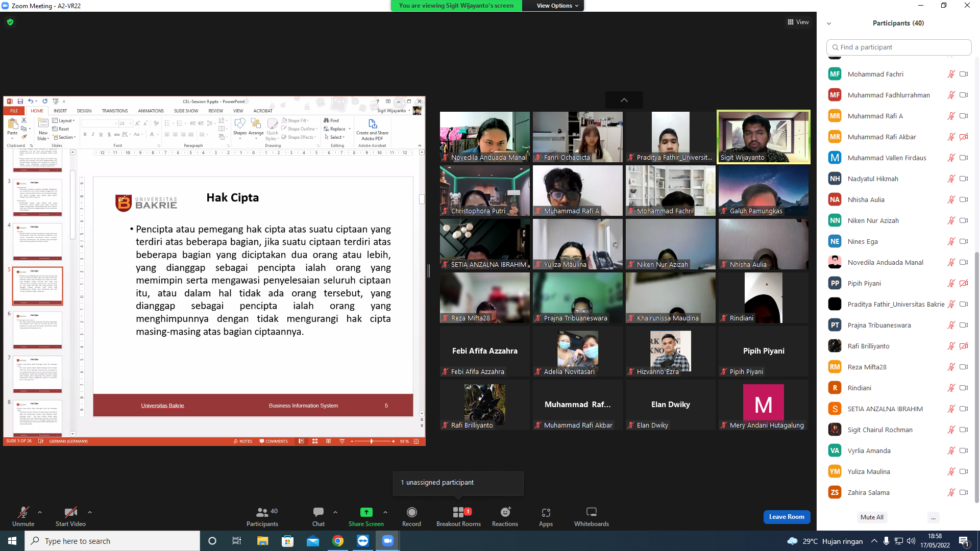Click the Windows Start button
The width and height of the screenshot is (980, 551).
[x=12, y=541]
